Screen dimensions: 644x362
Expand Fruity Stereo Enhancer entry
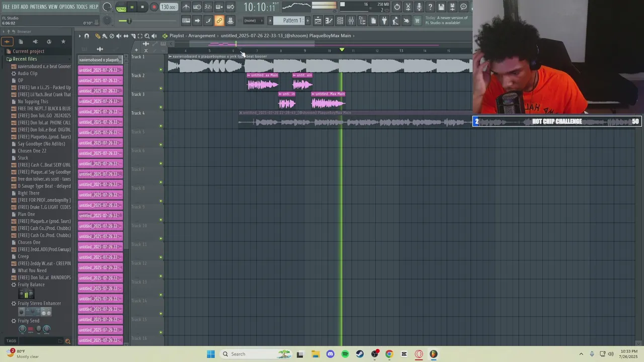tap(39, 303)
